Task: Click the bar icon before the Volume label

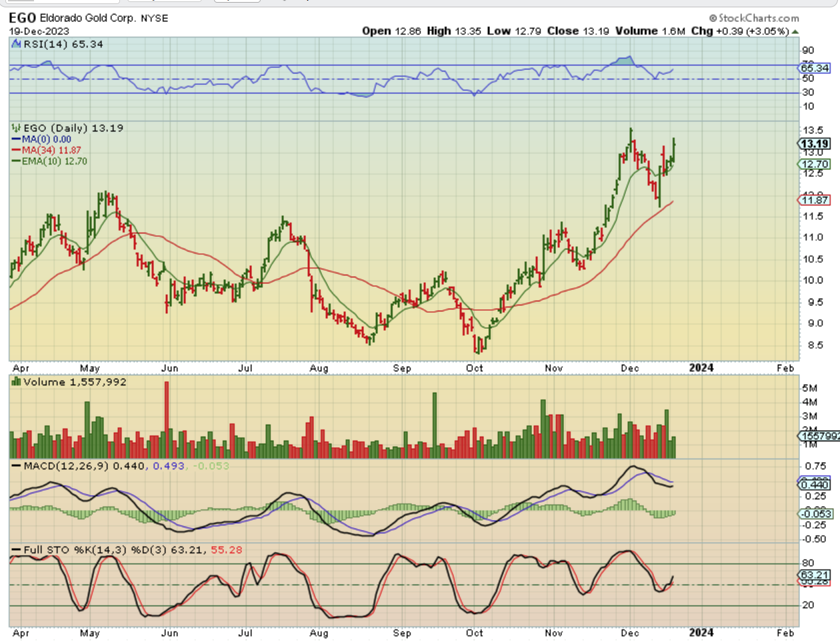Action: click(16, 382)
